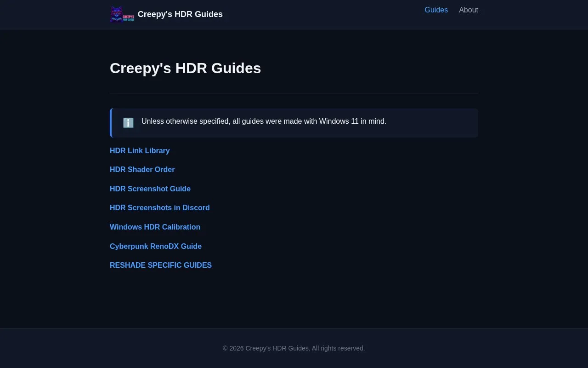Open the Cyberpunk RenoDX Guide link
Viewport: 588px width, 368px height.
(156, 247)
